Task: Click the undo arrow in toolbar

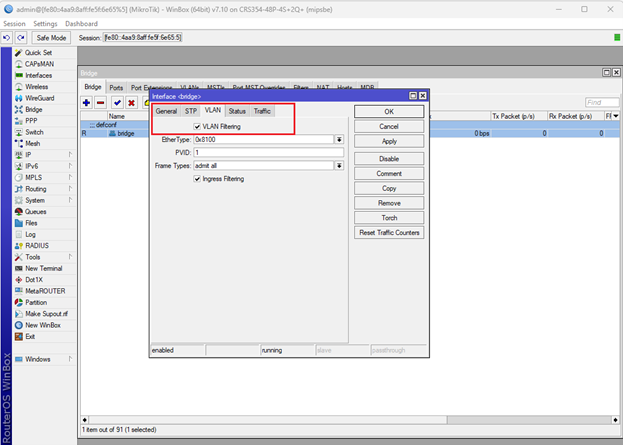Action: tap(7, 38)
